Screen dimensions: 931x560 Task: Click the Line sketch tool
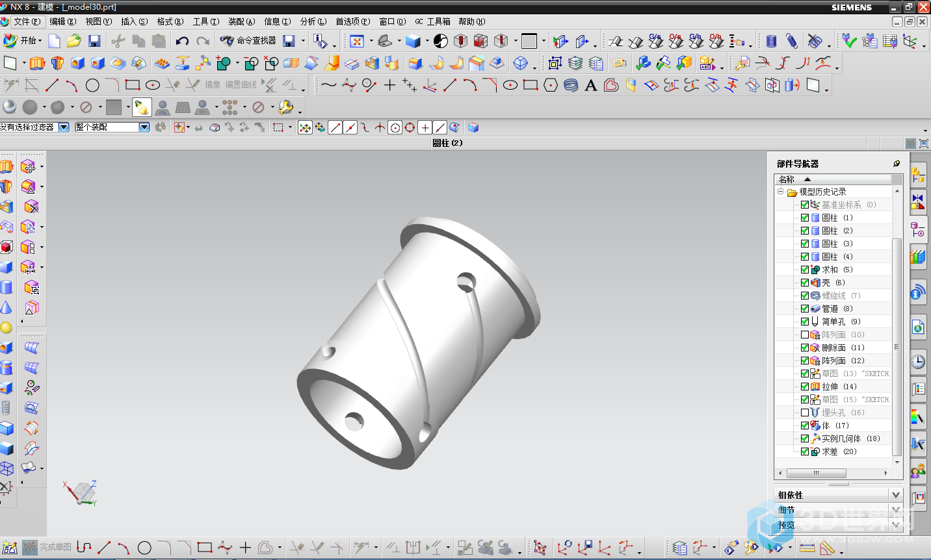coord(52,85)
